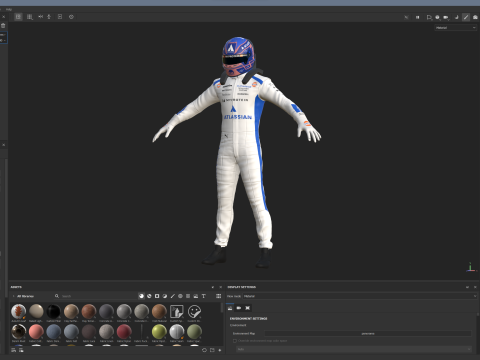Go back from All libraries breadcrumb
The image size is (480, 360).
pyautogui.click(x=13, y=296)
